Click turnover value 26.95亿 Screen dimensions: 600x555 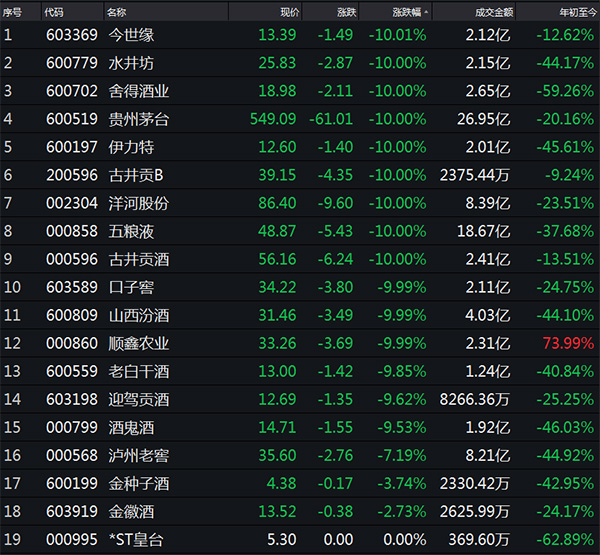pos(484,119)
